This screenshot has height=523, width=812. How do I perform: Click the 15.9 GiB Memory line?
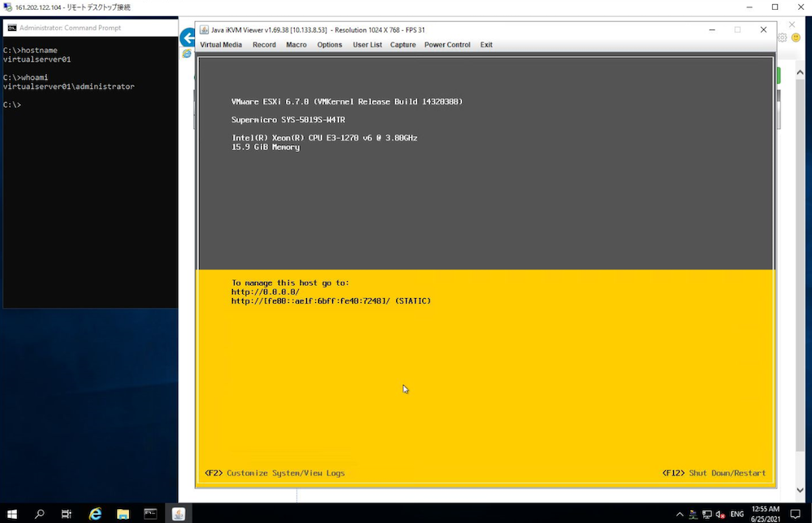click(x=266, y=147)
